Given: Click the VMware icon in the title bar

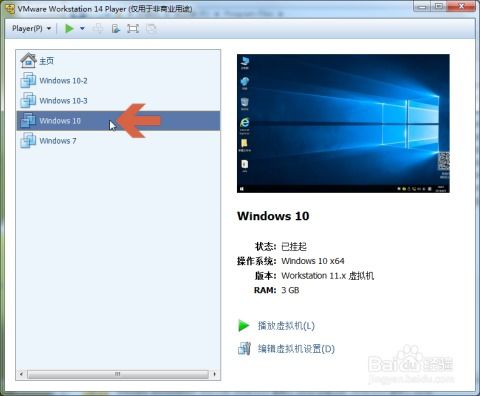Looking at the screenshot, I should pos(10,8).
